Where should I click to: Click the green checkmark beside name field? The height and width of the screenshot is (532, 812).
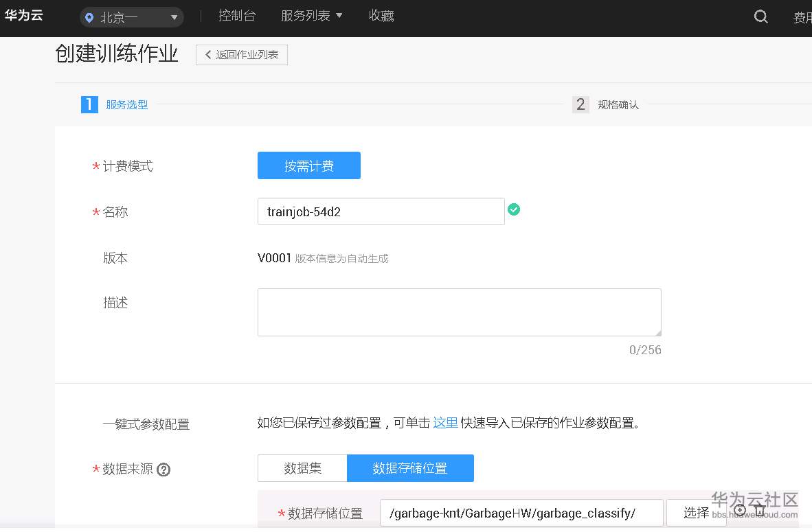point(514,209)
